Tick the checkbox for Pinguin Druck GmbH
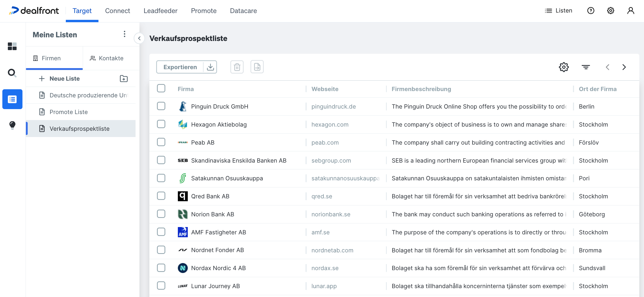 point(161,106)
